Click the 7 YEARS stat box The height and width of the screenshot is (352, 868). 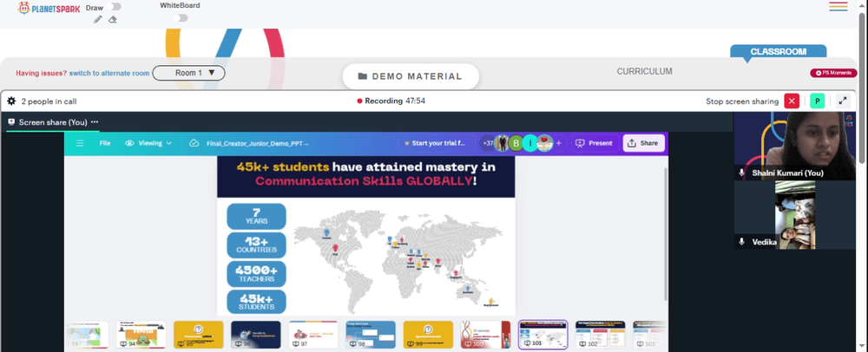[256, 216]
